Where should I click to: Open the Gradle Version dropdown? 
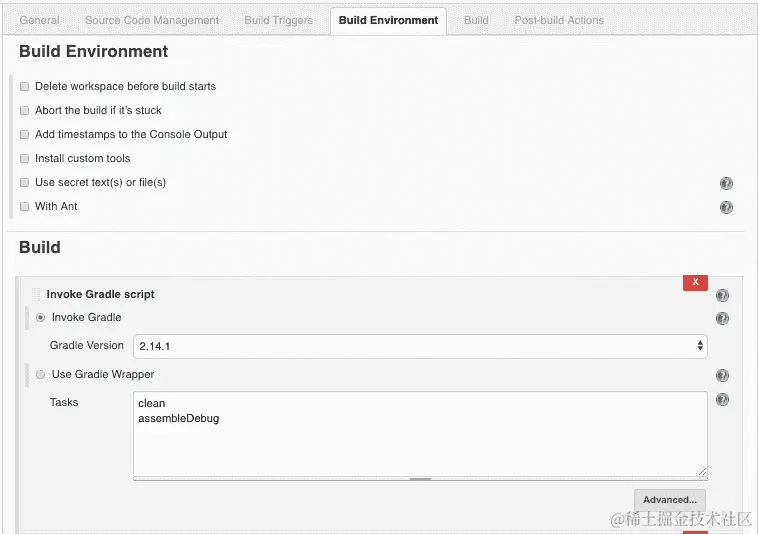pyautogui.click(x=420, y=346)
